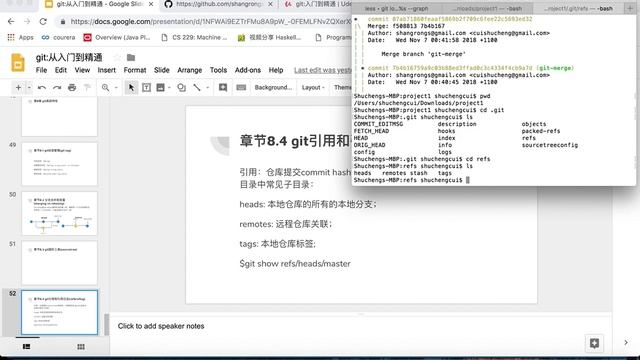Select slide 49 thumbnail

click(x=60, y=164)
